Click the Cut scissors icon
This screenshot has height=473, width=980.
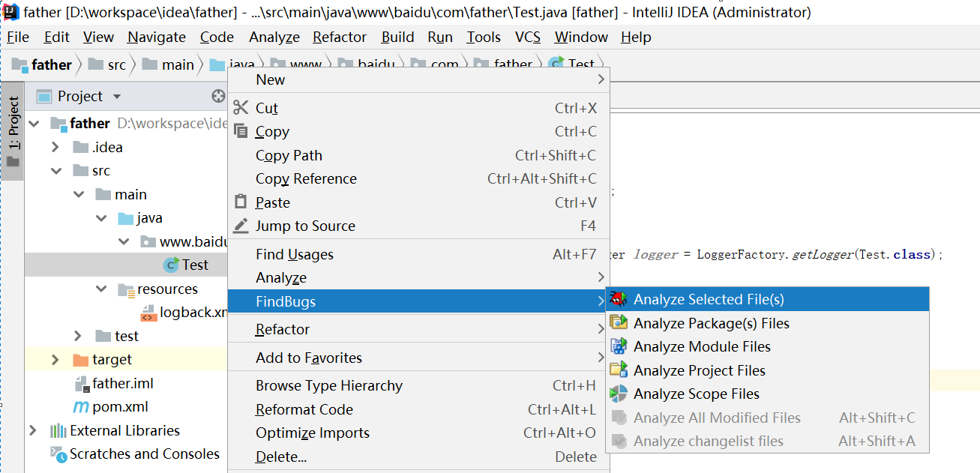click(241, 108)
